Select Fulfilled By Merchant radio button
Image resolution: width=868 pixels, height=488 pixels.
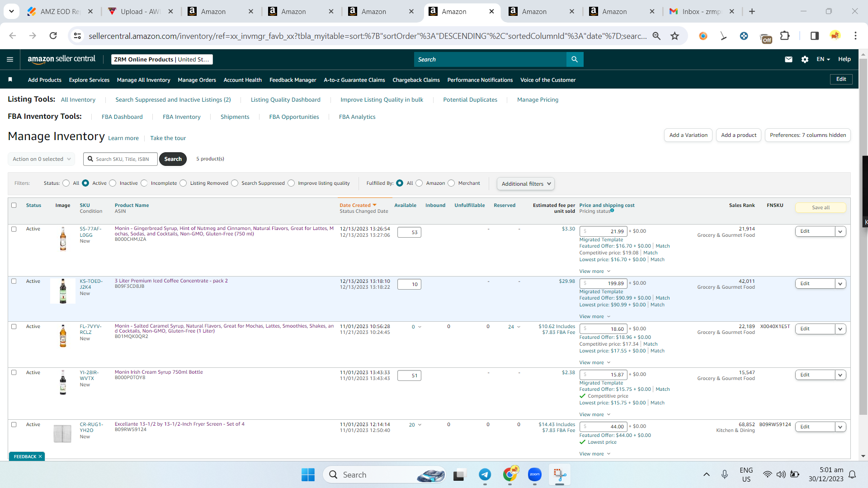(451, 183)
